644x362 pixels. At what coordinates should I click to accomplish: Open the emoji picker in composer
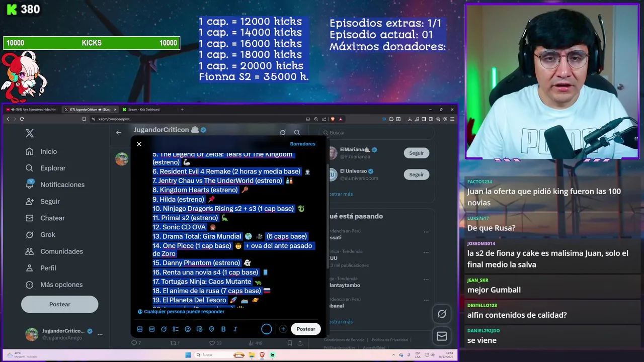188,329
